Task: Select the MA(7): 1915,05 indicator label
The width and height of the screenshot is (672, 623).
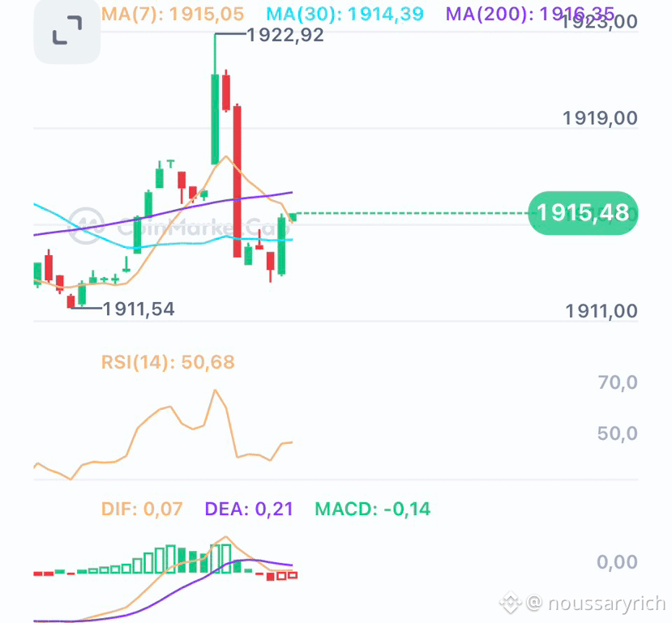Action: [173, 14]
